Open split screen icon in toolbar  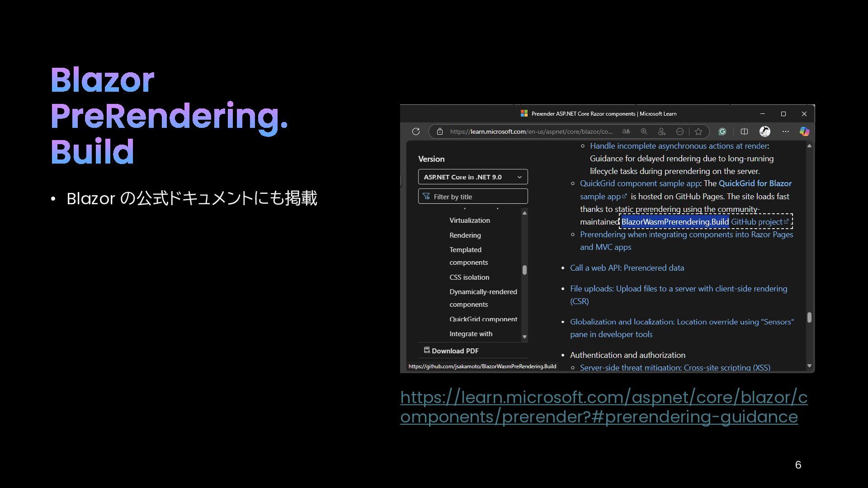744,131
